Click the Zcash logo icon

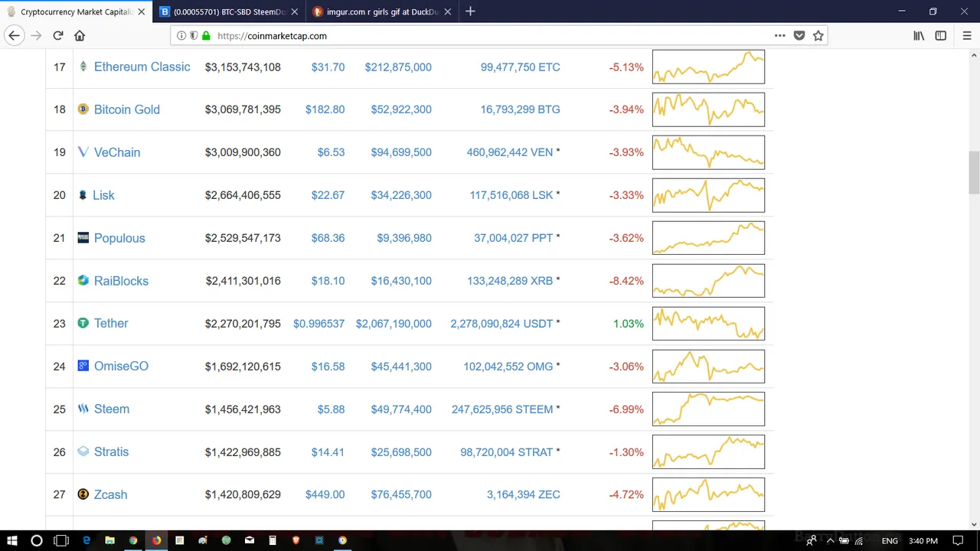(x=83, y=494)
